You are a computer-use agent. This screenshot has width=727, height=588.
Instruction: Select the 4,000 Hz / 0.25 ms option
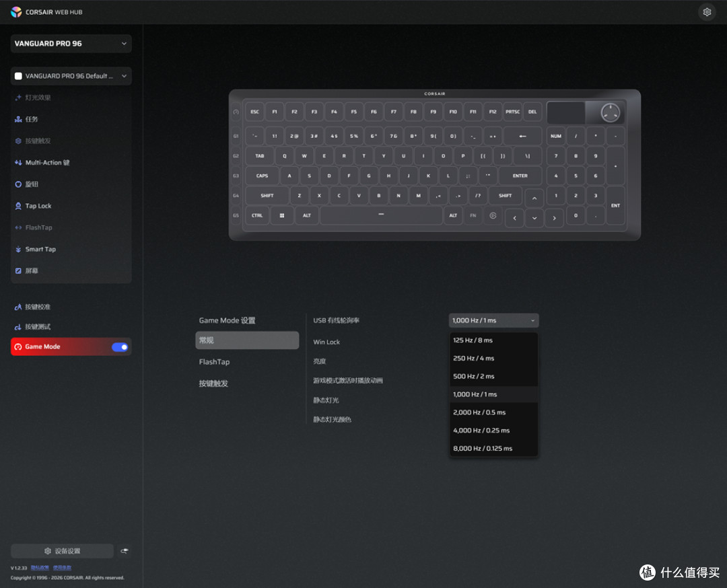494,431
